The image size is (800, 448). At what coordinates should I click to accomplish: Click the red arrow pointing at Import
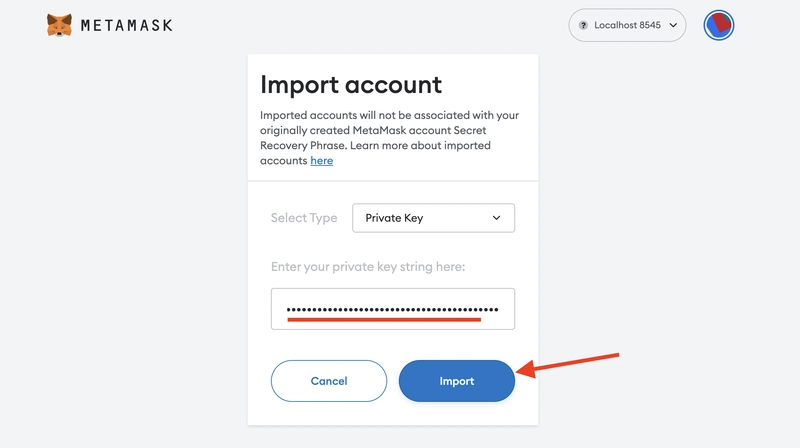(574, 364)
